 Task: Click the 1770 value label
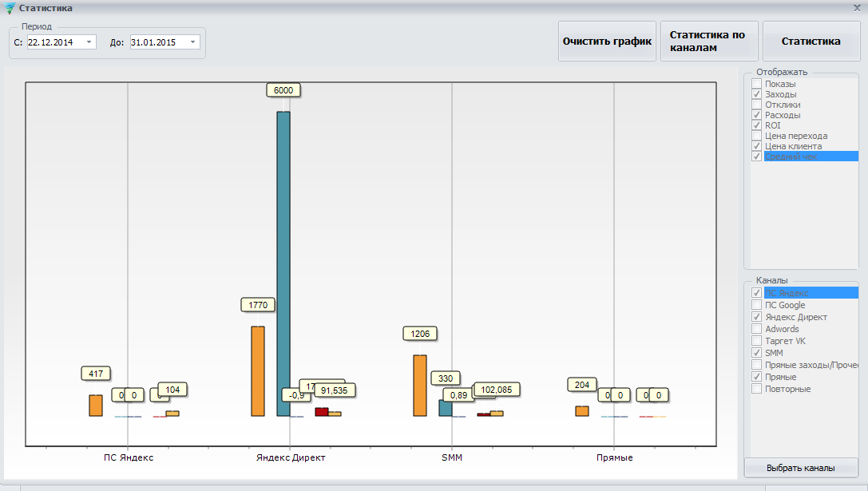(x=258, y=305)
